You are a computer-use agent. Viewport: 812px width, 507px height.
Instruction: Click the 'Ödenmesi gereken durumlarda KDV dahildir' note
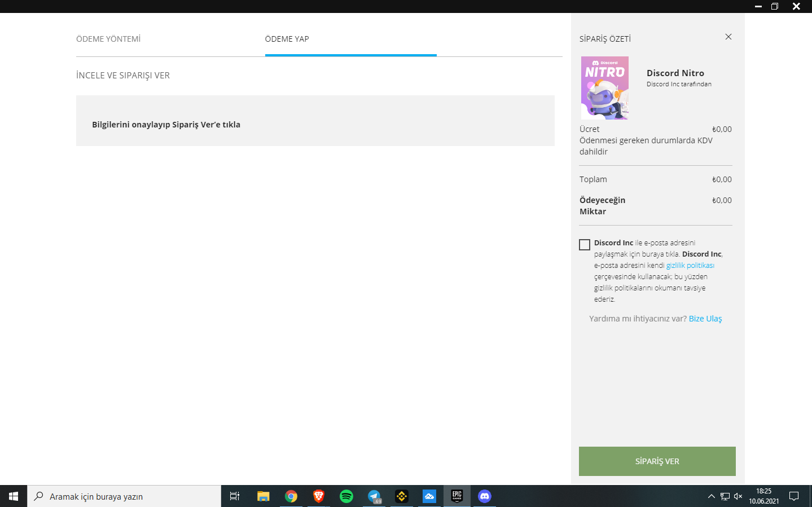pos(646,146)
